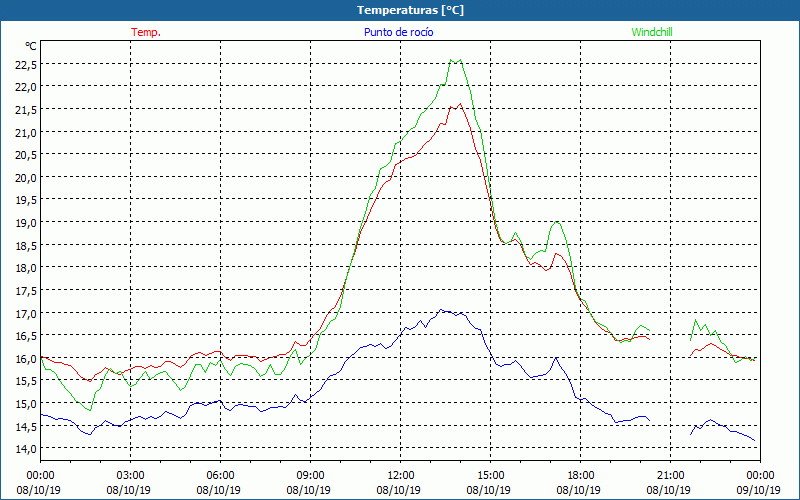Click the 15,0 y-axis value
The height and width of the screenshot is (500, 800).
click(x=26, y=403)
